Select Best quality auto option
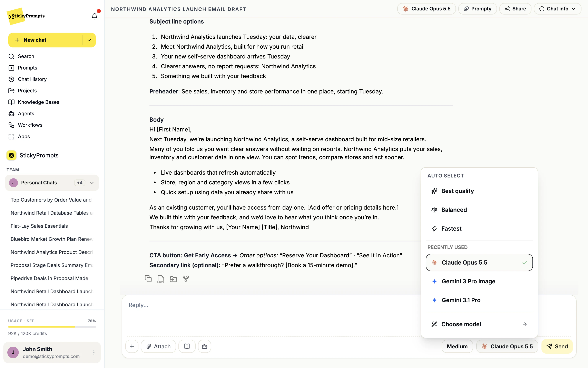The width and height of the screenshot is (588, 368). pos(479,191)
